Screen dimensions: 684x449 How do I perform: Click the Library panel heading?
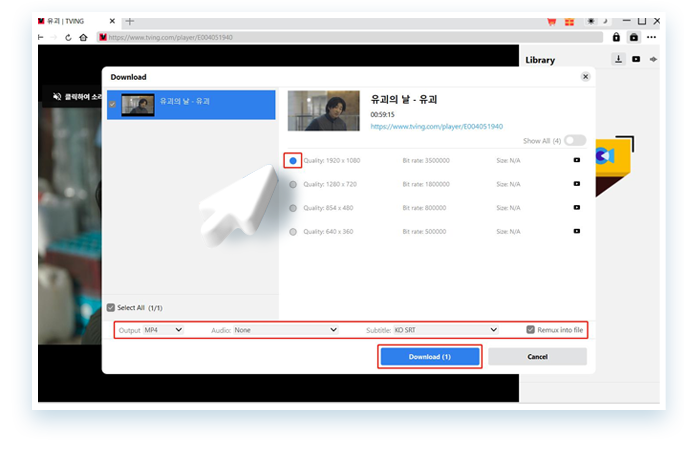540,60
